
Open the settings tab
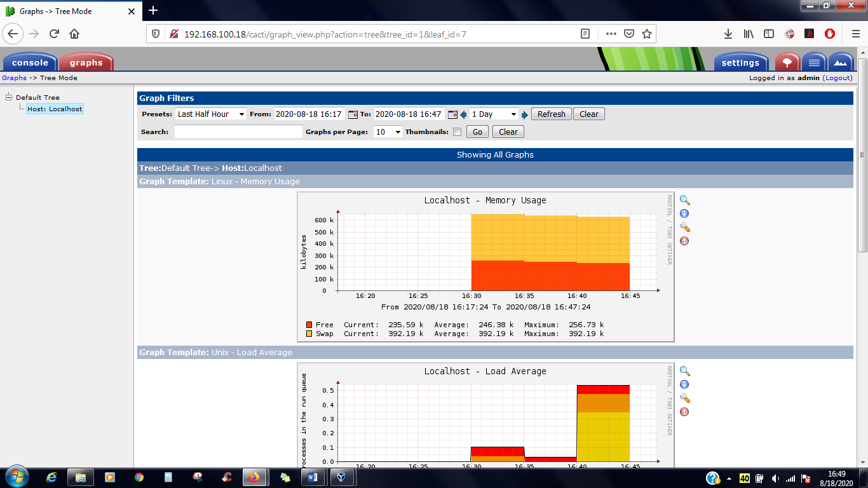tap(740, 62)
